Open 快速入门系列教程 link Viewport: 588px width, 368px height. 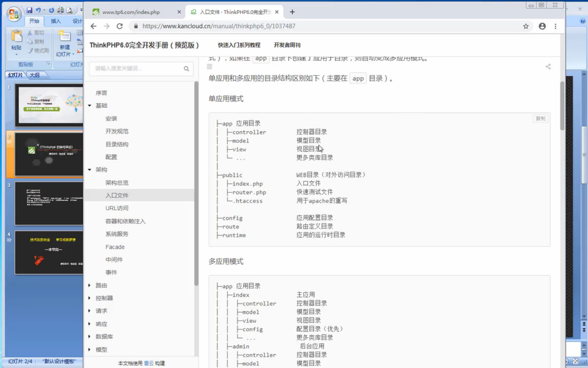click(x=239, y=45)
